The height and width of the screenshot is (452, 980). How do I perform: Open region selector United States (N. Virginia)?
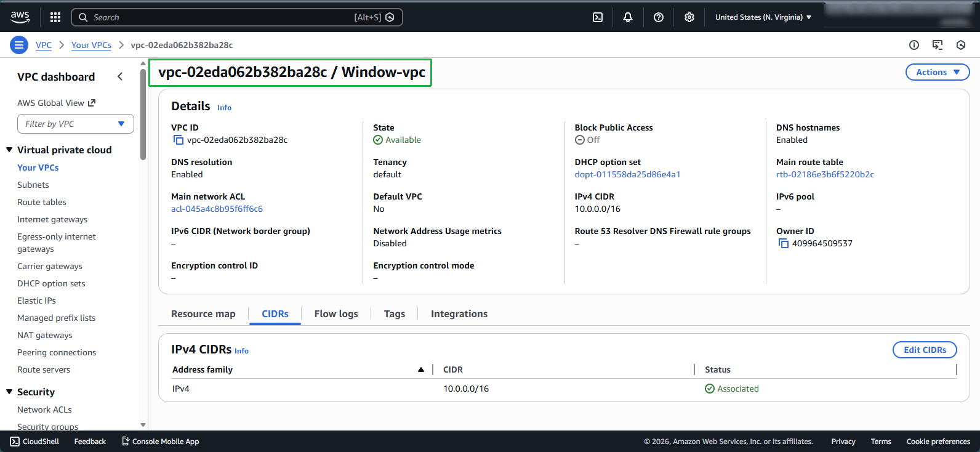tap(763, 17)
